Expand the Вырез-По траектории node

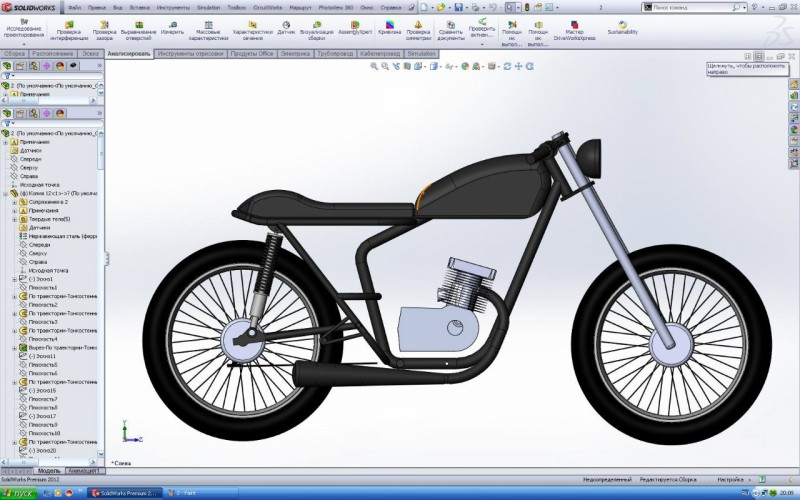(x=14, y=347)
